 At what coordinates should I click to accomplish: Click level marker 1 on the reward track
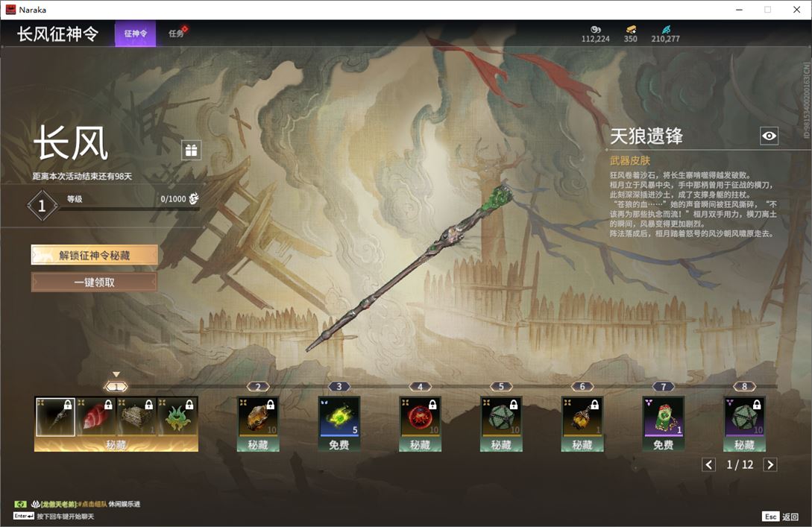pos(116,387)
